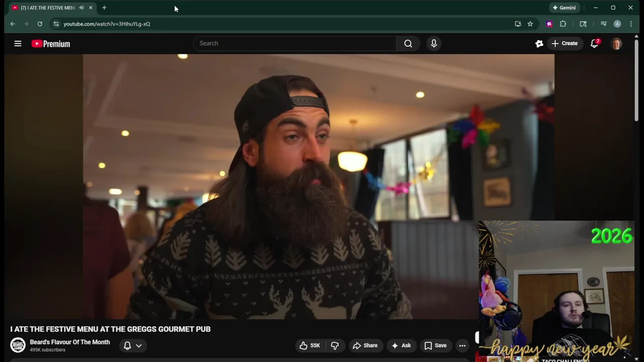
Task: Install app icon in address bar
Action: tap(518, 24)
